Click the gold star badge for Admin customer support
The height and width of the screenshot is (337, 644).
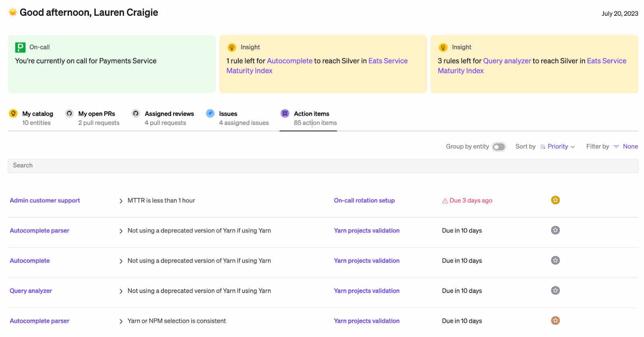click(555, 200)
